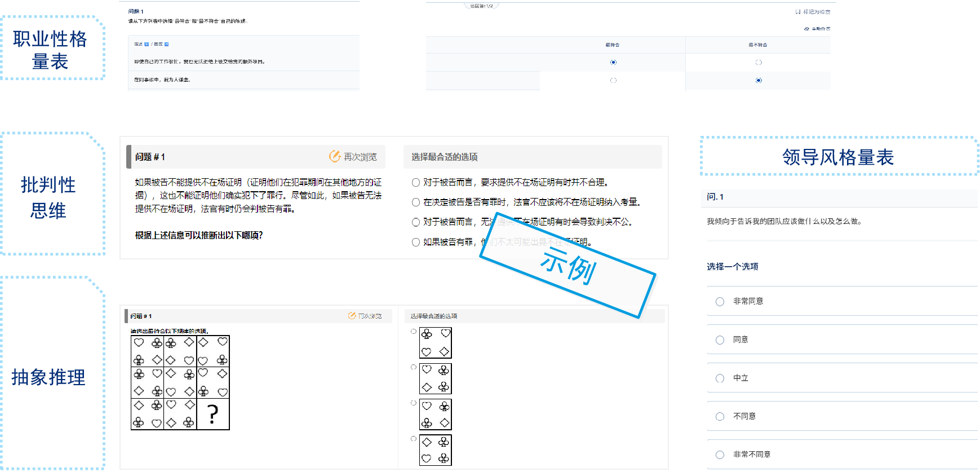This screenshot has width=980, height=476.
Task: Click the 抽象推理 label box
Action: [x=50, y=377]
